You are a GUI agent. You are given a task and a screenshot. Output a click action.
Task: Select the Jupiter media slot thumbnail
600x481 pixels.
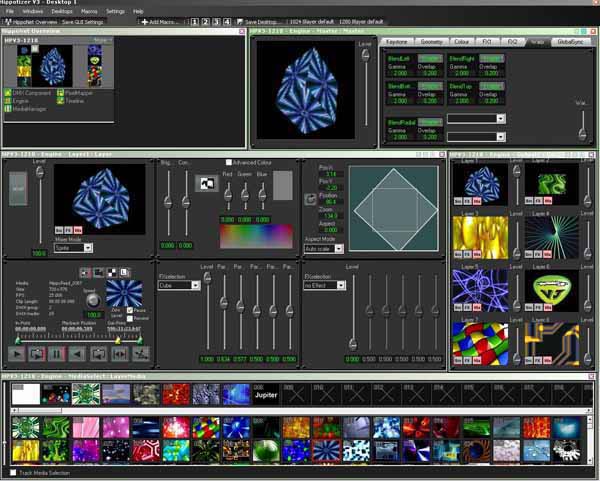266,395
